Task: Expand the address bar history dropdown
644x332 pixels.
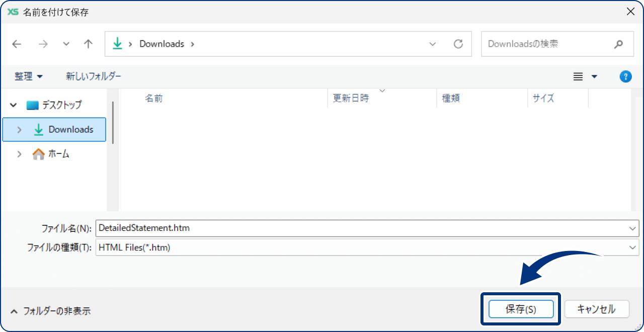Action: point(433,44)
